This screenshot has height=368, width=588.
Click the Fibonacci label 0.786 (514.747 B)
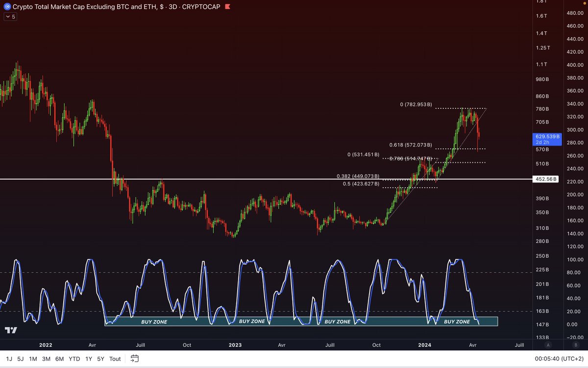[411, 158]
